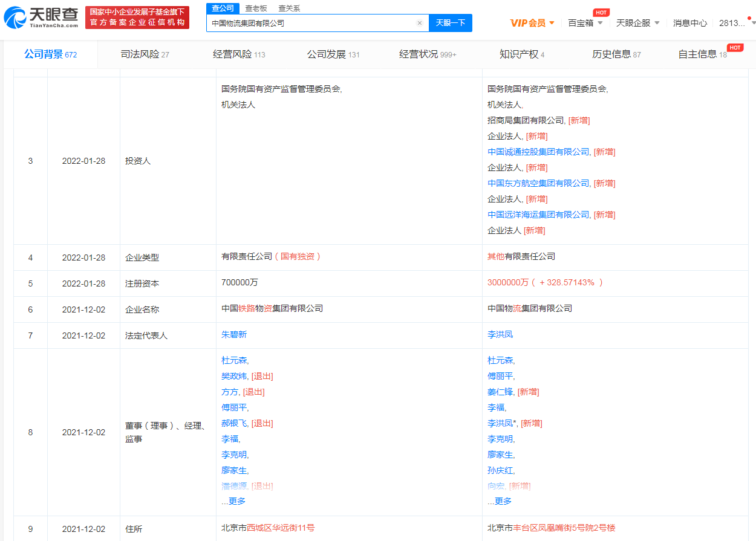Open the 中国东方航空集团有限公司 link
This screenshot has height=541, width=756.
pyautogui.click(x=538, y=183)
